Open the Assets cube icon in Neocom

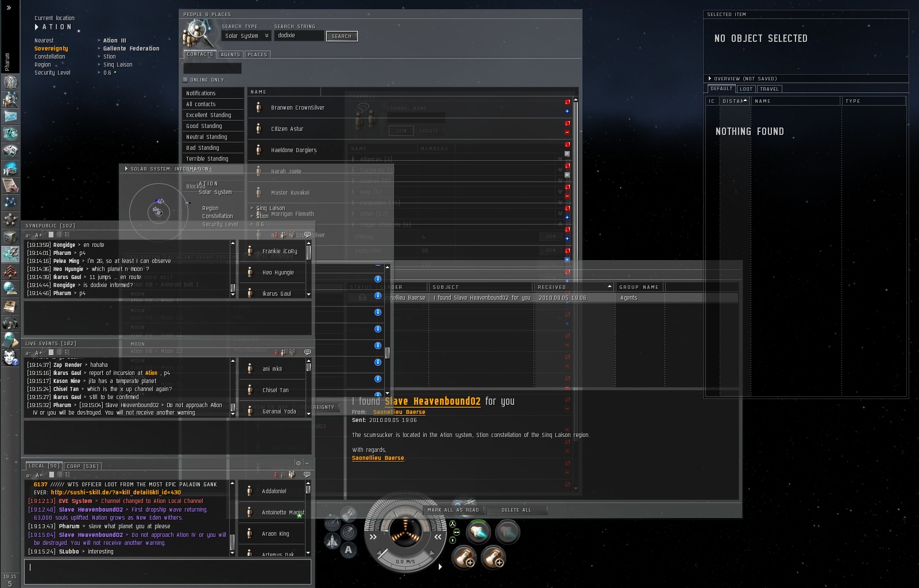pos(10,237)
